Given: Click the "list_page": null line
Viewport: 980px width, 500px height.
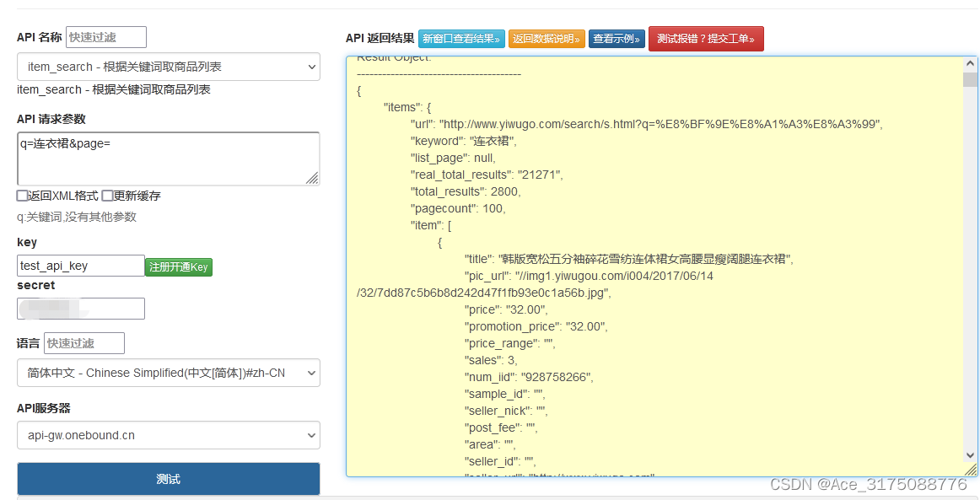Looking at the screenshot, I should tap(453, 159).
